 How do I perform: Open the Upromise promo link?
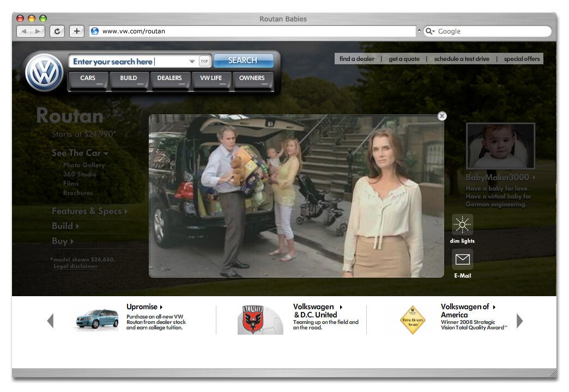pos(144,307)
